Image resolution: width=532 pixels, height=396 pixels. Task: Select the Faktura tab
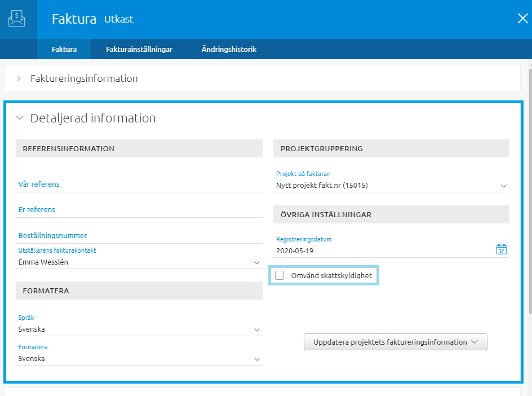[x=64, y=50]
